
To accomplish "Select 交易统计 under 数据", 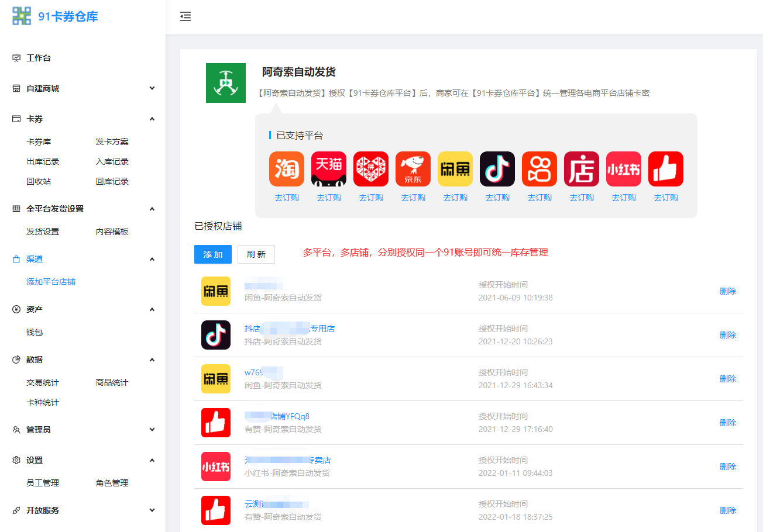I will point(43,382).
